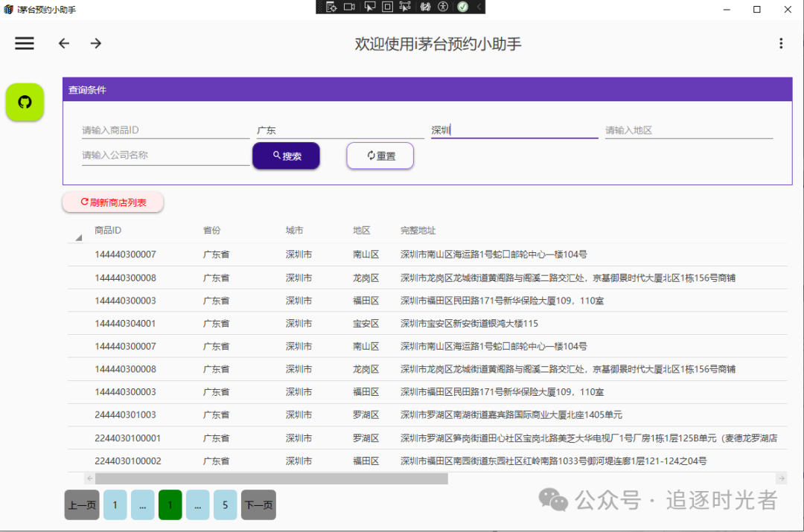Click the 请输入地区 input field
Screen dimensions: 804x532
688,129
